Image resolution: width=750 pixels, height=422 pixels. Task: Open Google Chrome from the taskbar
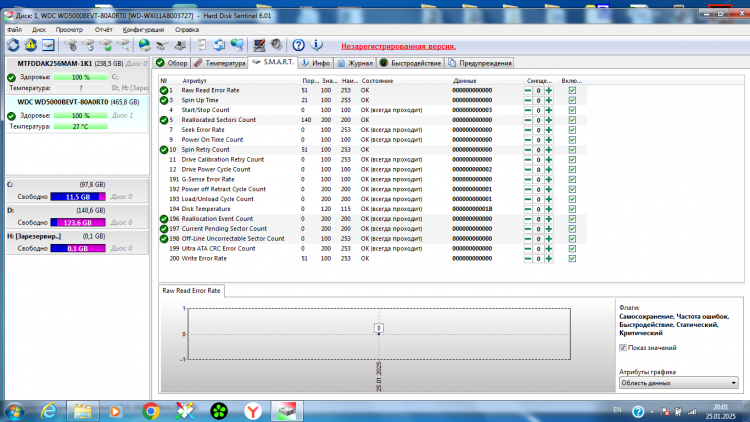[x=151, y=411]
